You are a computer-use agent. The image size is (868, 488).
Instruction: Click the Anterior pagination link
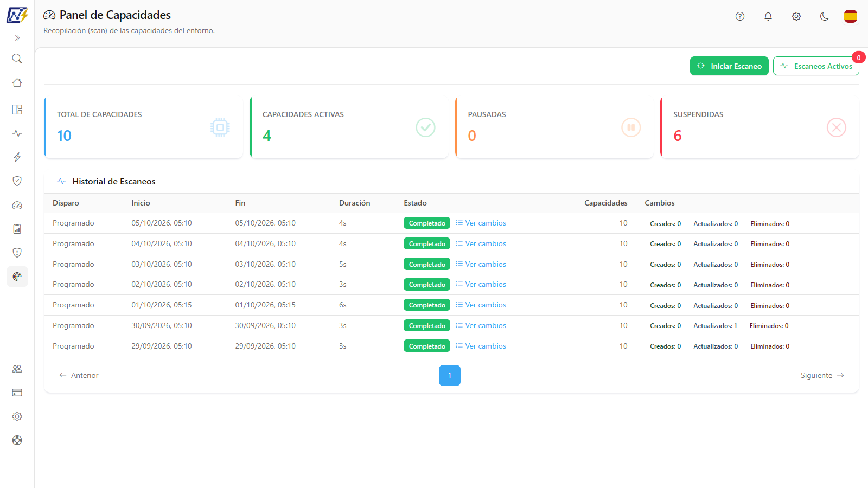79,375
